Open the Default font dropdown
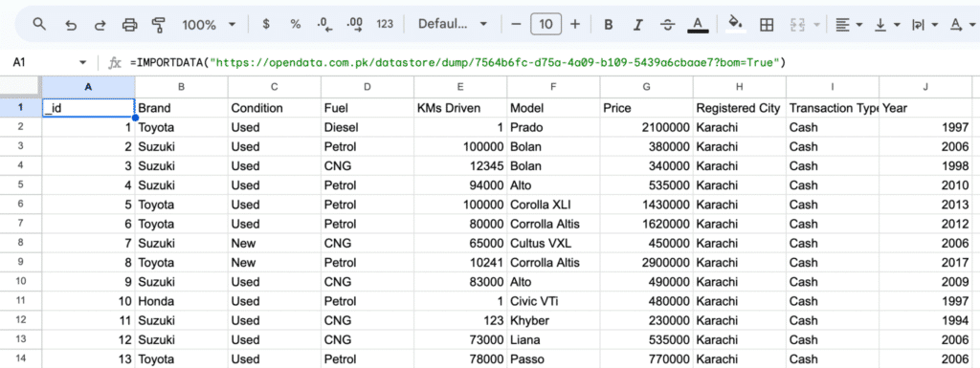 point(453,24)
